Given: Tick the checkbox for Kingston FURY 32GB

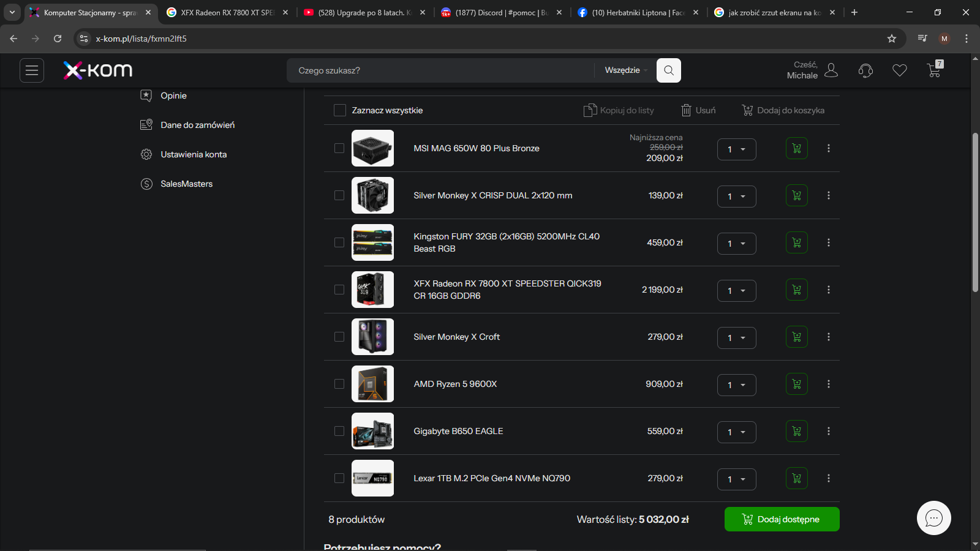Looking at the screenshot, I should [339, 242].
